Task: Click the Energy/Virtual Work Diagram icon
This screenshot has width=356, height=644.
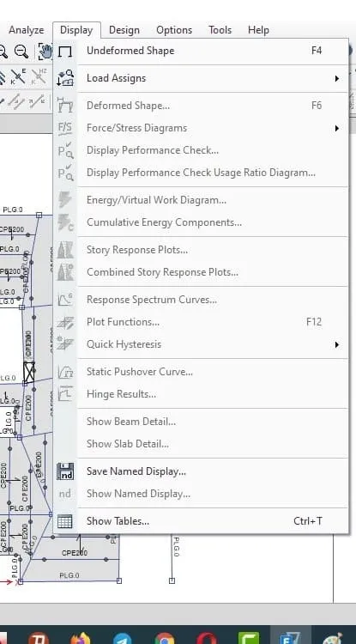Action: 65,200
